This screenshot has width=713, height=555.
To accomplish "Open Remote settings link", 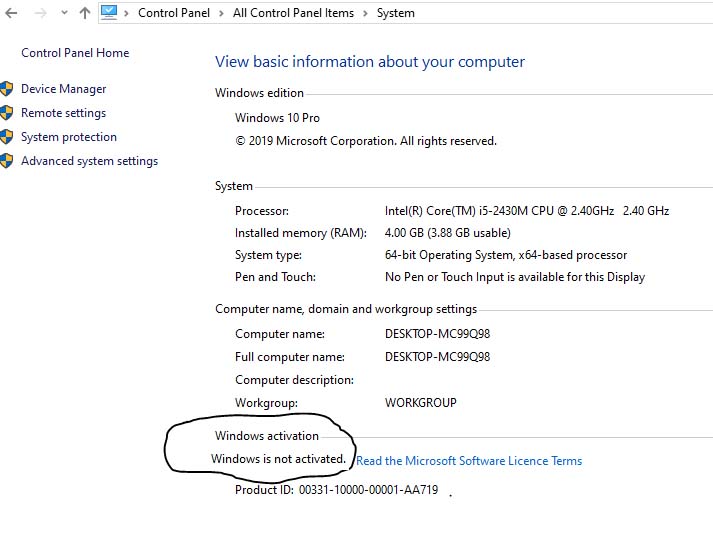I will tap(64, 113).
